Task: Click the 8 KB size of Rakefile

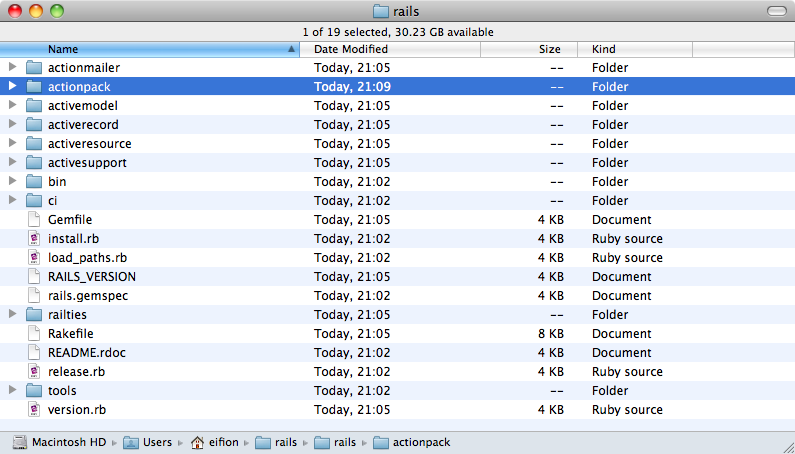Action: (551, 334)
